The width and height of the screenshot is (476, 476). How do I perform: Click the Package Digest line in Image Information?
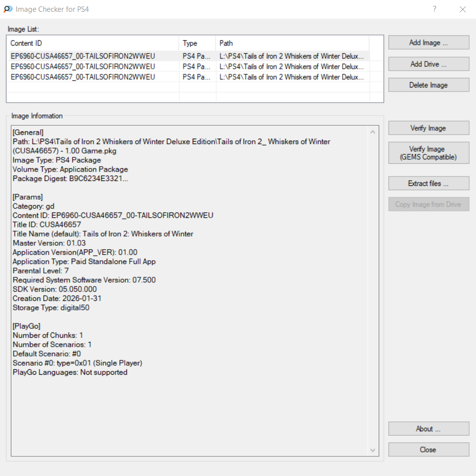click(x=70, y=178)
